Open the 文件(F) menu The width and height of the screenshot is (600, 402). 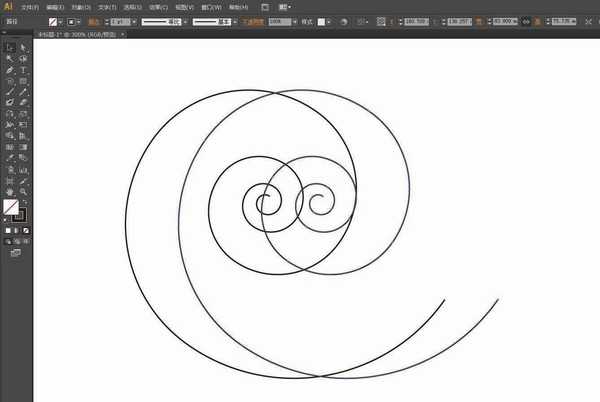click(30, 6)
